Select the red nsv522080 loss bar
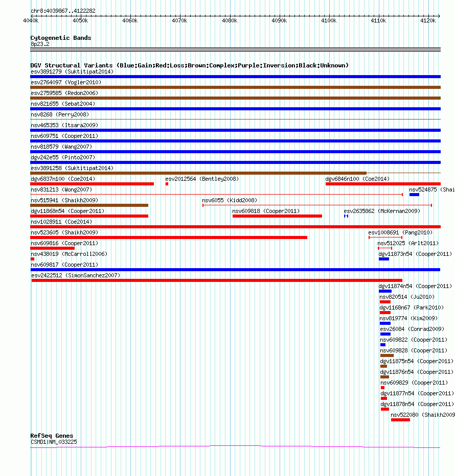This screenshot has width=455, height=476. pos(400,420)
